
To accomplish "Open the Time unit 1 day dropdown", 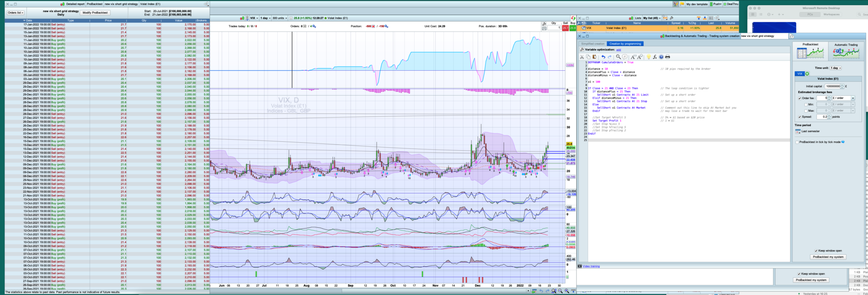I will click(836, 68).
